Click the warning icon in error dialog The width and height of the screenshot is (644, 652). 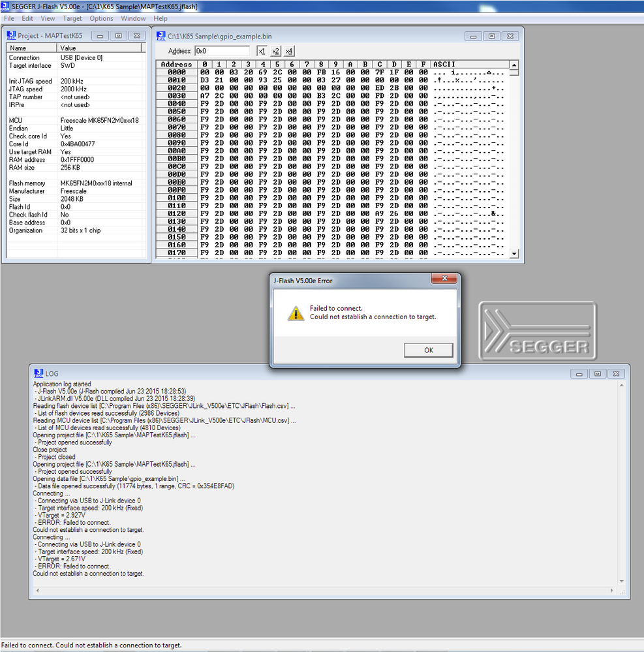tap(296, 313)
